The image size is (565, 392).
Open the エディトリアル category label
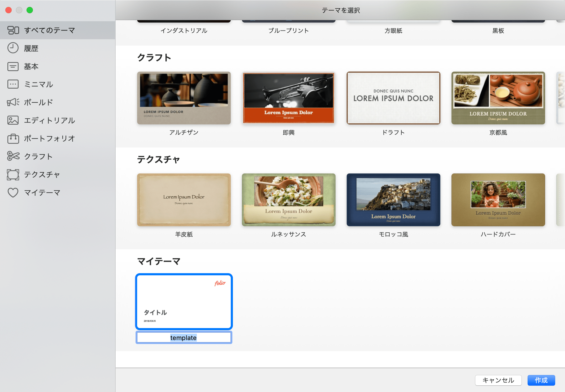click(x=50, y=120)
